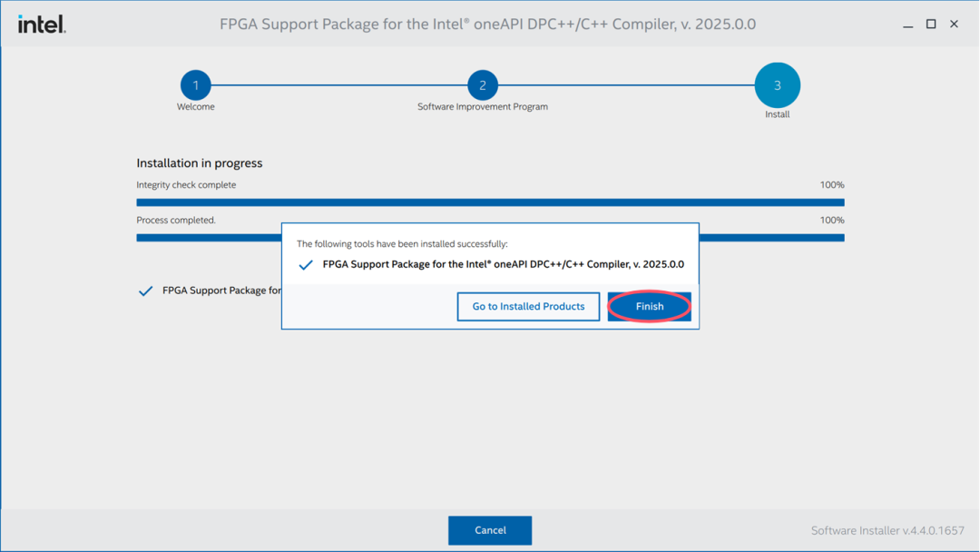Click the window title text
This screenshot has width=980, height=552.
[x=487, y=25]
